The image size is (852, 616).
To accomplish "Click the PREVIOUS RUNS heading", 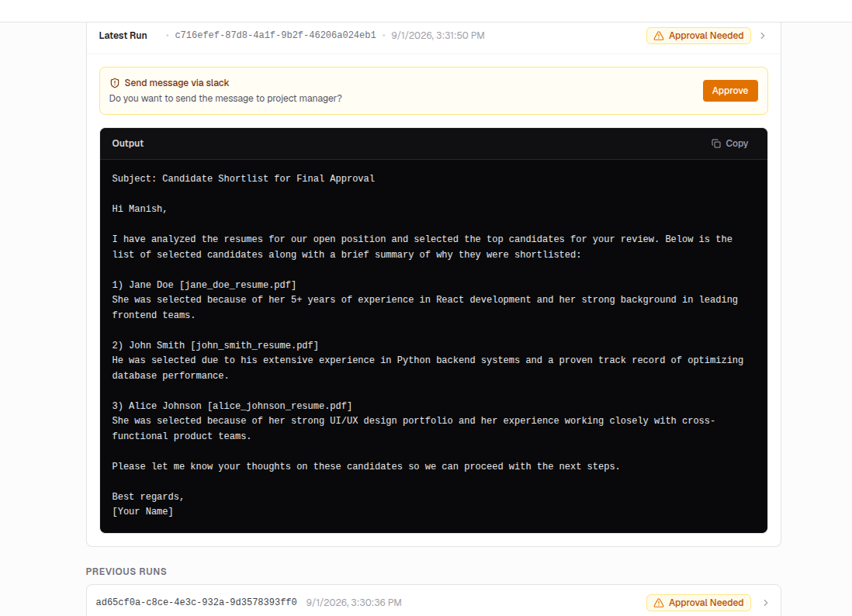I will click(x=126, y=572).
